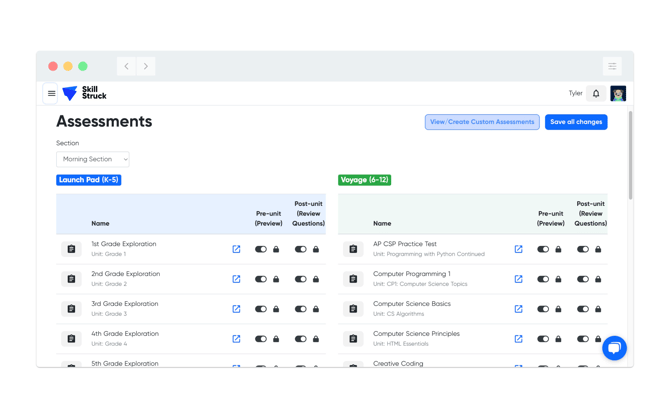Select the Voyage (6-12) tab
Viewport: 670px width, 418px height.
pos(365,180)
